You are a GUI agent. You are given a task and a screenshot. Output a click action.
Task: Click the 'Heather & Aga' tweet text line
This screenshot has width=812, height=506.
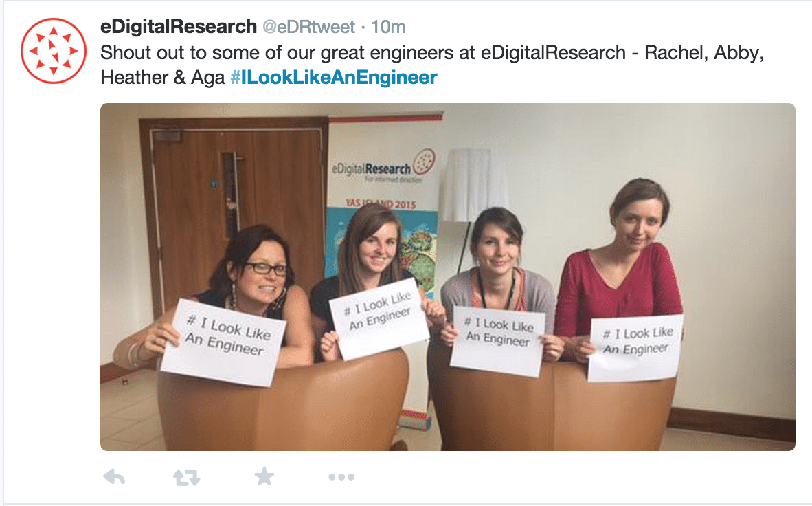click(163, 77)
